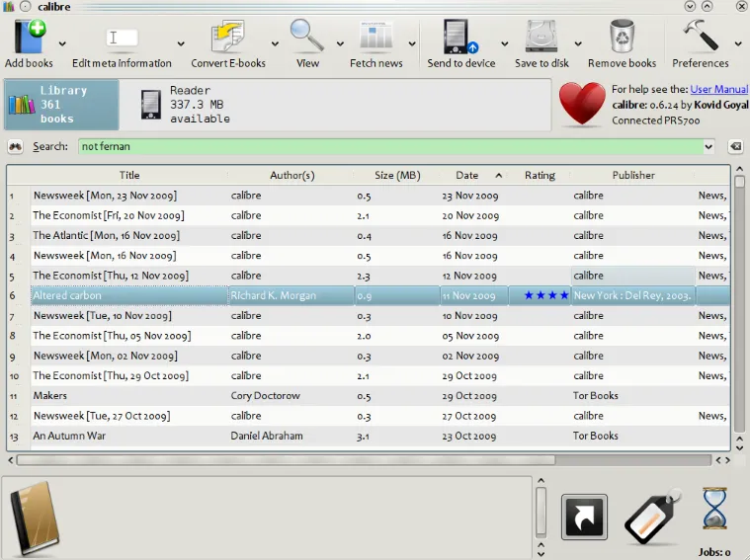This screenshot has width=750, height=560.
Task: Select 'Newsweek [Tue, 27 Oct 2009]' title
Action: (102, 416)
